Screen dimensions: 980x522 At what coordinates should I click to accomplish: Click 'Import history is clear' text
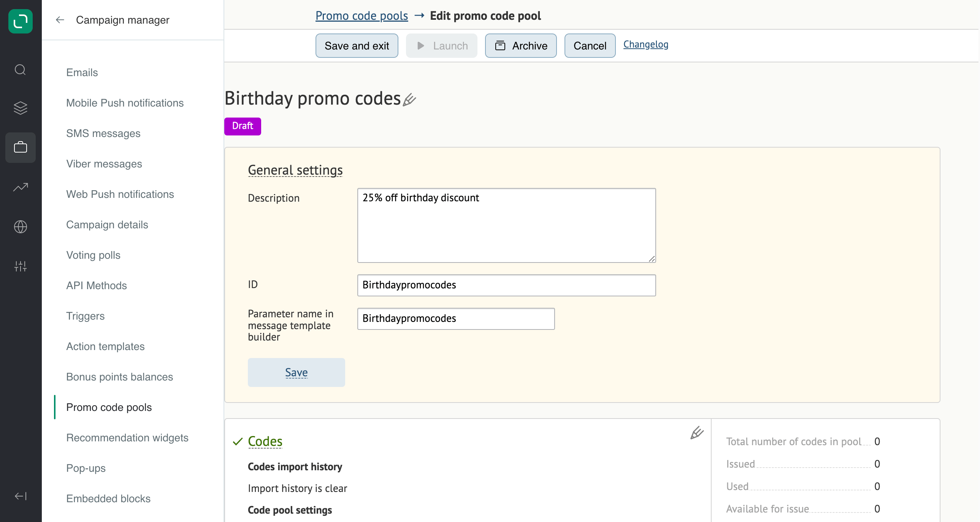tap(298, 489)
